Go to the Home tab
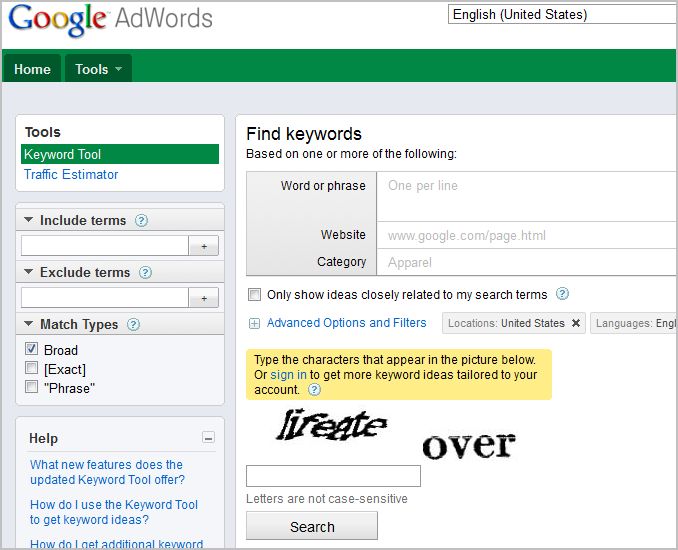This screenshot has height=550, width=678. (x=32, y=69)
